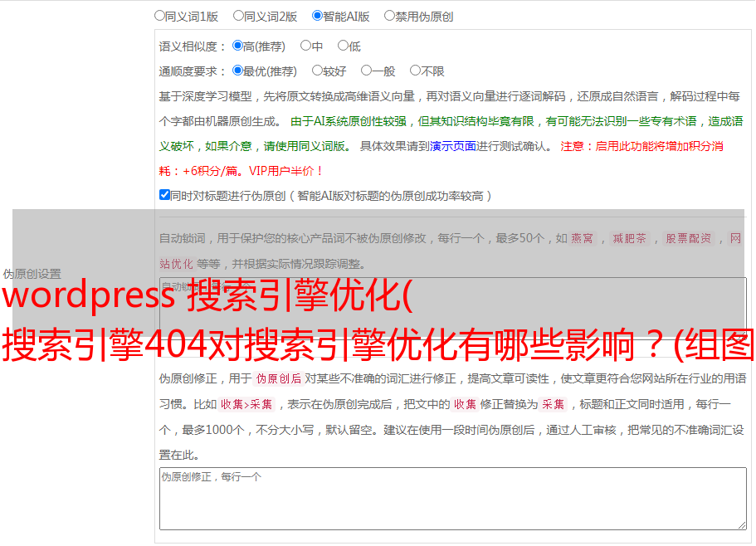
Task: Select 一般 for 通顺度要求
Action: [367, 71]
